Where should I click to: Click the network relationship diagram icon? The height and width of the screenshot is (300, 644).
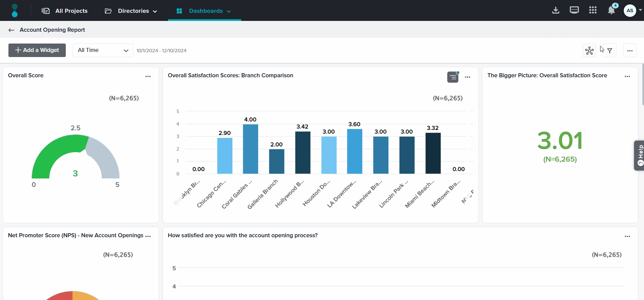(x=589, y=51)
